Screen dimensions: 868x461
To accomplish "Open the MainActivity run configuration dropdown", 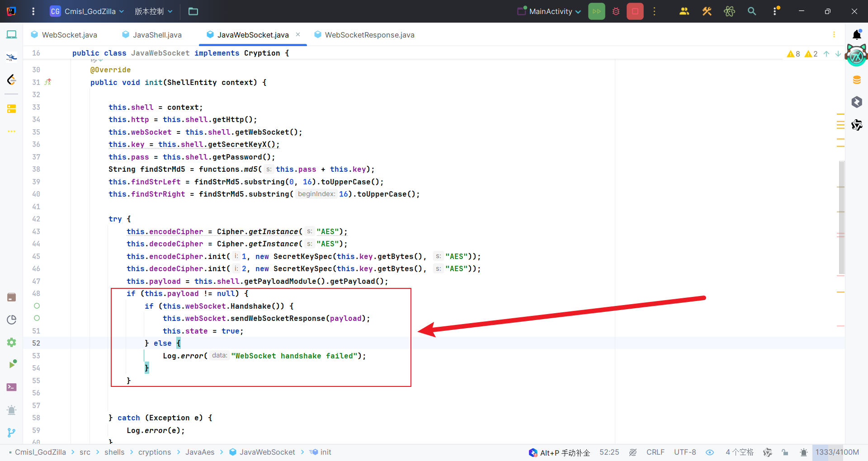I will [x=549, y=11].
